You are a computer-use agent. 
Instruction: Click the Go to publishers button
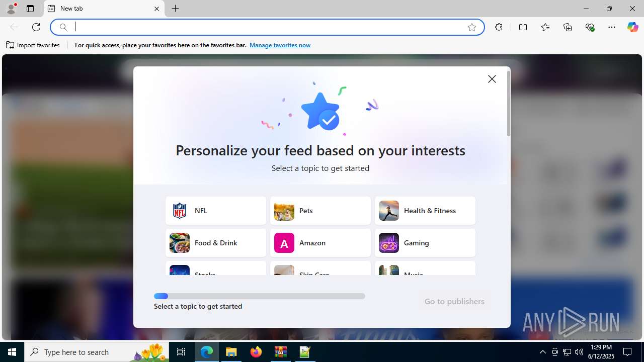coord(454,302)
